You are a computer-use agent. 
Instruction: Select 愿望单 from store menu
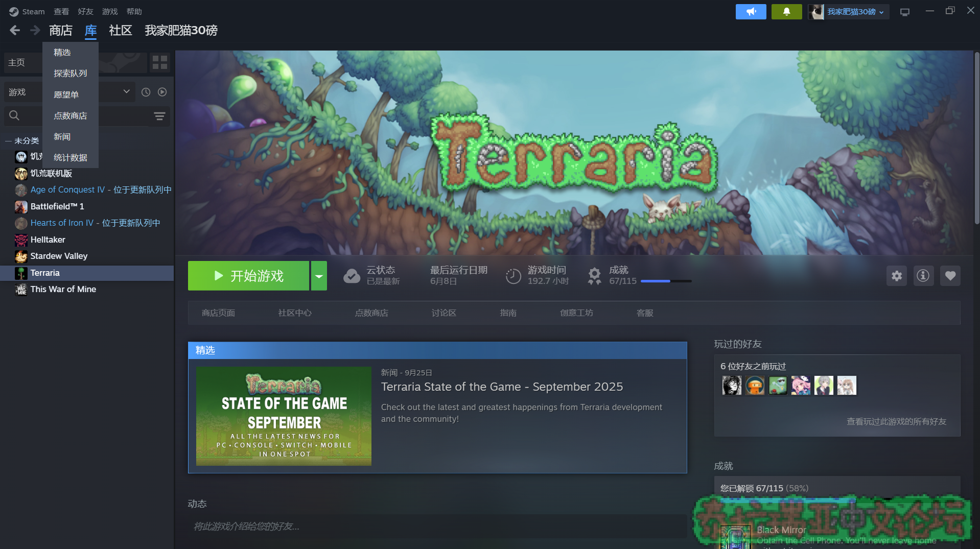click(66, 95)
